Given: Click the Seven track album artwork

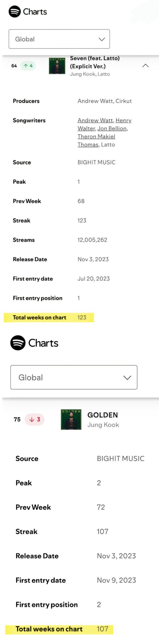Looking at the screenshot, I should pyautogui.click(x=57, y=66).
